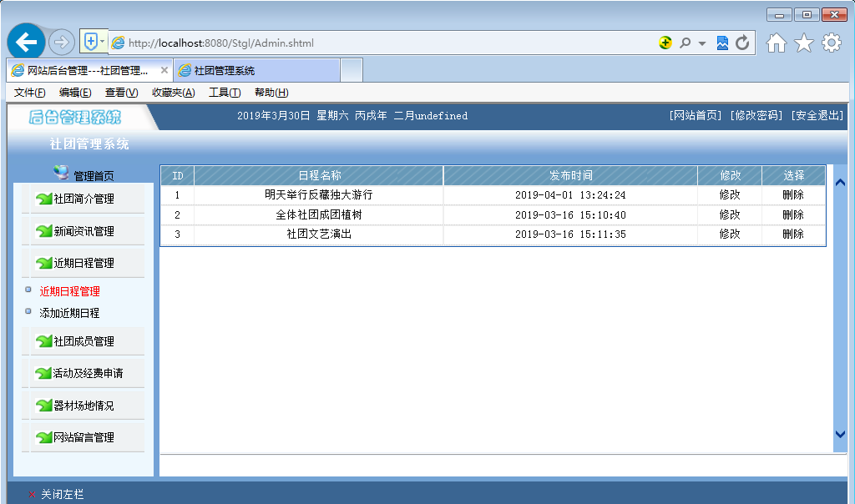Open the 文件(F) menu
Viewport: 855px width, 504px height.
pos(29,93)
